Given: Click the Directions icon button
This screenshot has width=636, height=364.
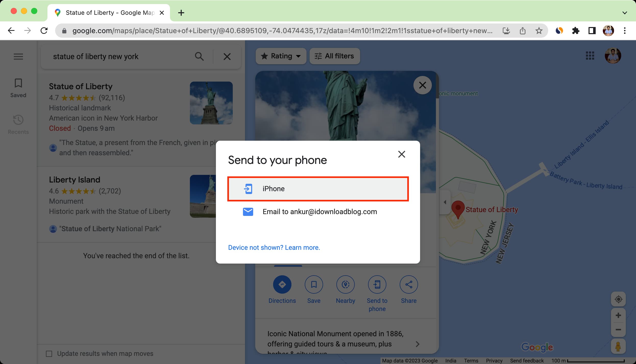Looking at the screenshot, I should 282,284.
